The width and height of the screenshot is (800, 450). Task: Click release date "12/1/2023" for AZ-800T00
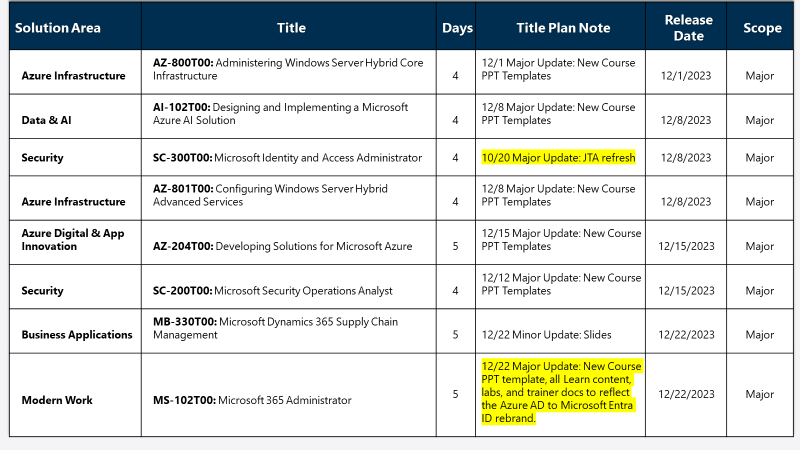coord(686,76)
